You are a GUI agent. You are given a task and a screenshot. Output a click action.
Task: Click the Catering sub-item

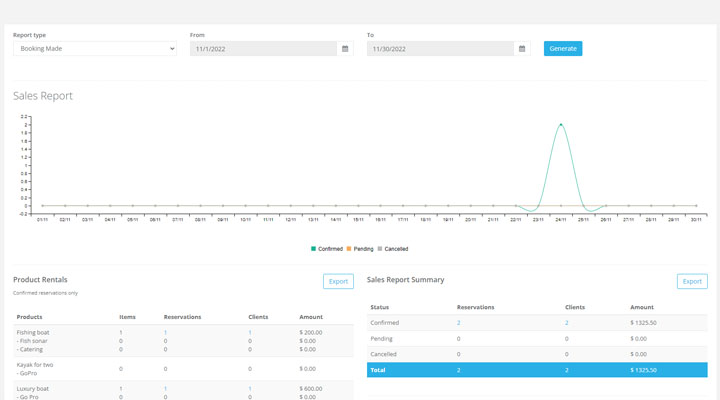29,349
